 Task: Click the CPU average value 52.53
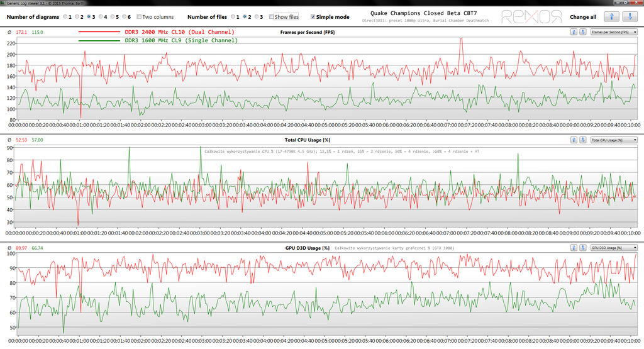click(21, 140)
